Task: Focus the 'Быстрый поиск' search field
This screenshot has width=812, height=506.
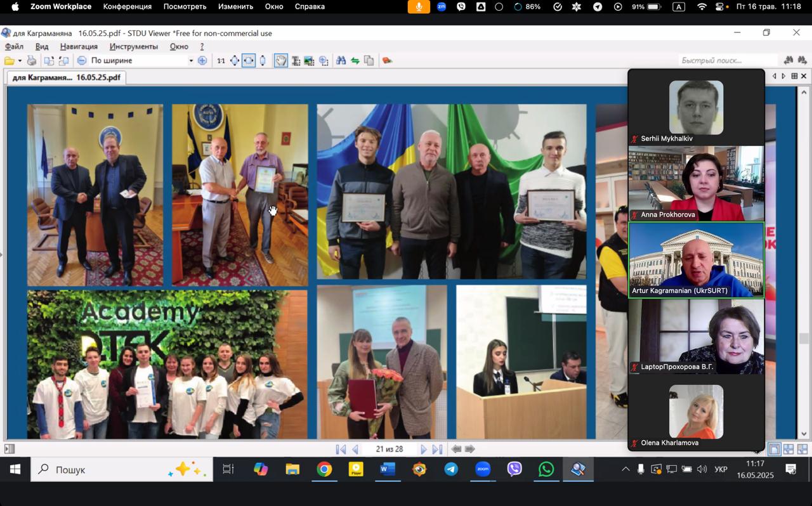Action: click(x=728, y=60)
